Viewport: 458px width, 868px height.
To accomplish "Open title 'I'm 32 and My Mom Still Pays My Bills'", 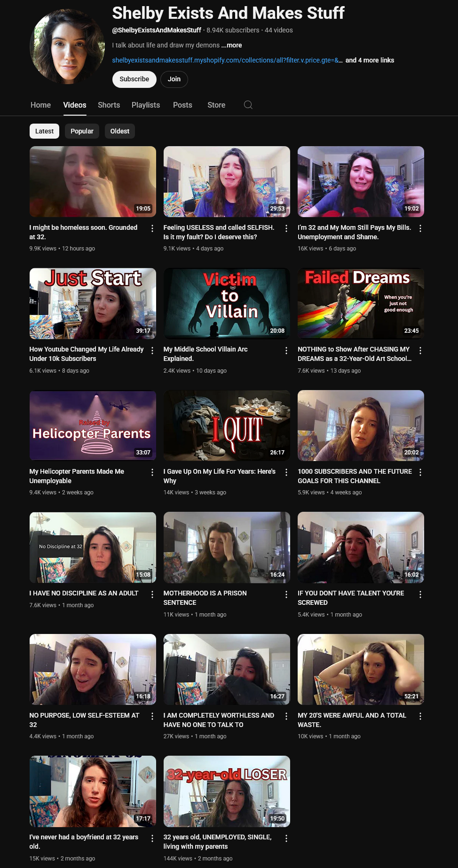I will pos(354,232).
